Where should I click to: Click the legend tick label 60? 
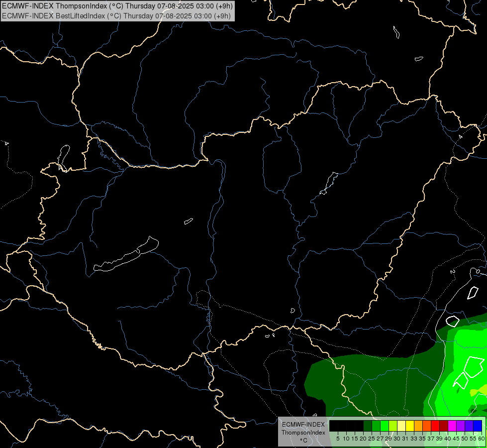coord(482,439)
